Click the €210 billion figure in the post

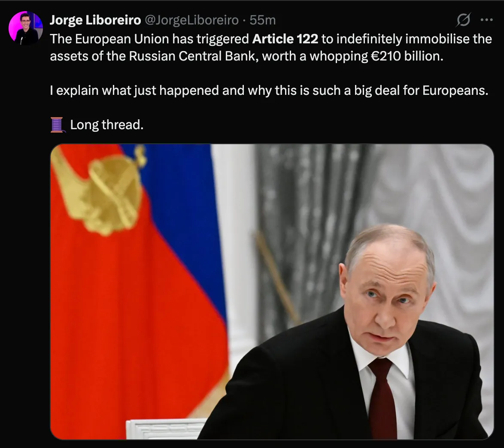coord(406,56)
